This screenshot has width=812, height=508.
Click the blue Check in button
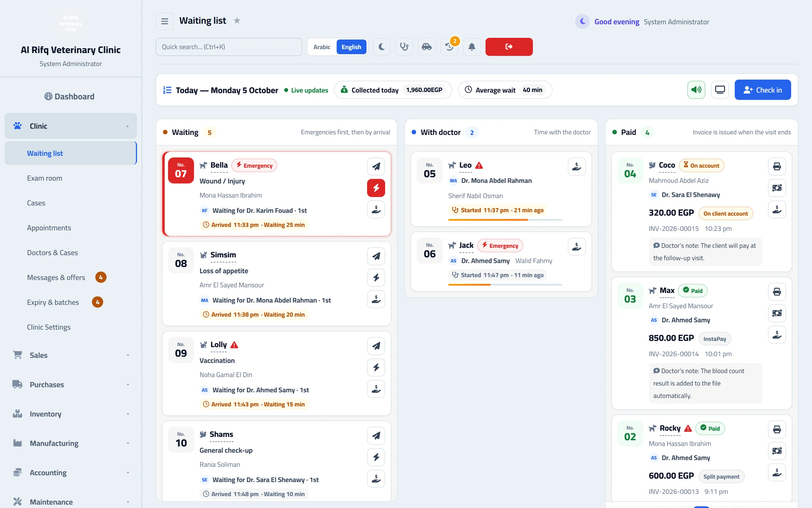click(763, 90)
